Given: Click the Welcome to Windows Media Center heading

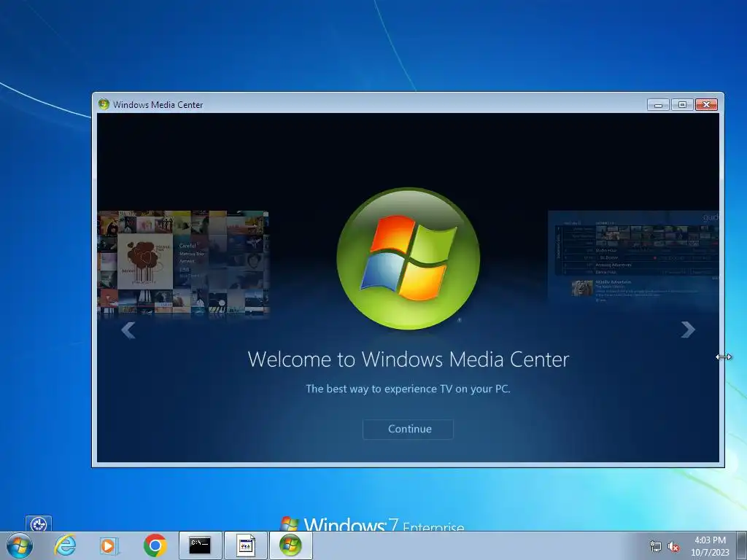Looking at the screenshot, I should click(409, 359).
